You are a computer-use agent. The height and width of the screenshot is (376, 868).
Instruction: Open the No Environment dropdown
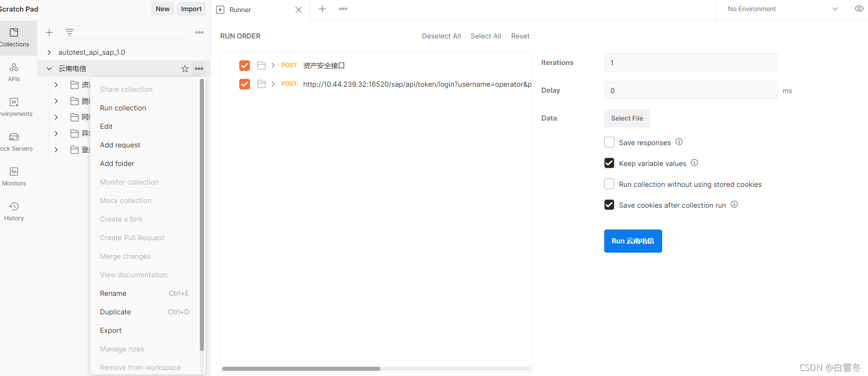(x=783, y=9)
